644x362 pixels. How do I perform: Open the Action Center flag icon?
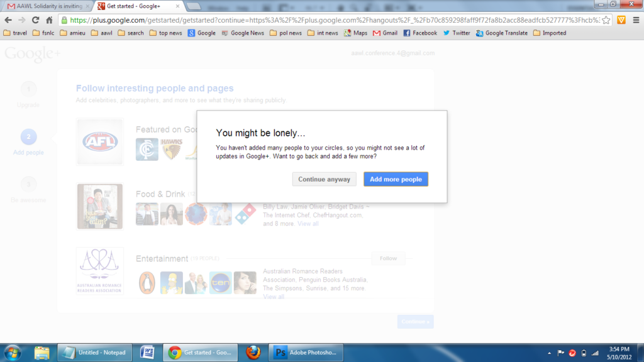coord(560,353)
